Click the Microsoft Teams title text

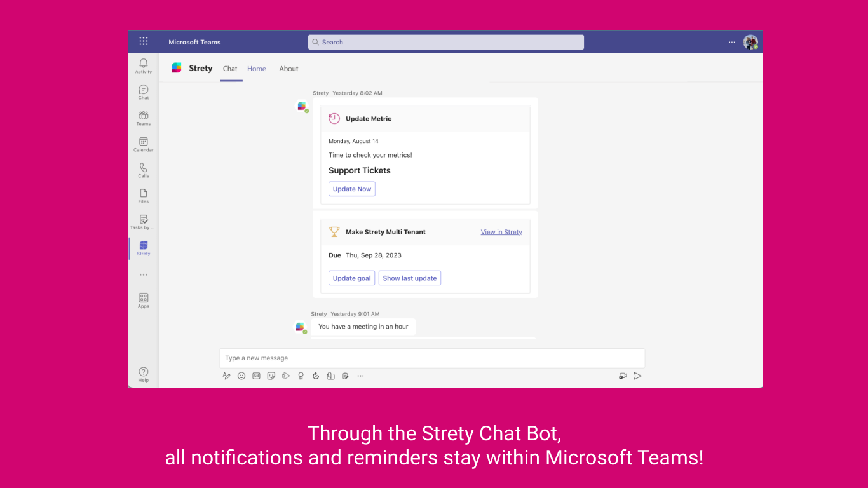tap(194, 43)
